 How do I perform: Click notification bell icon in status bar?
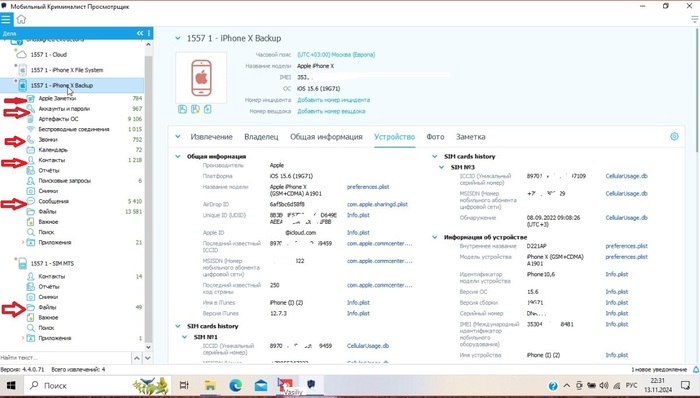[696, 369]
